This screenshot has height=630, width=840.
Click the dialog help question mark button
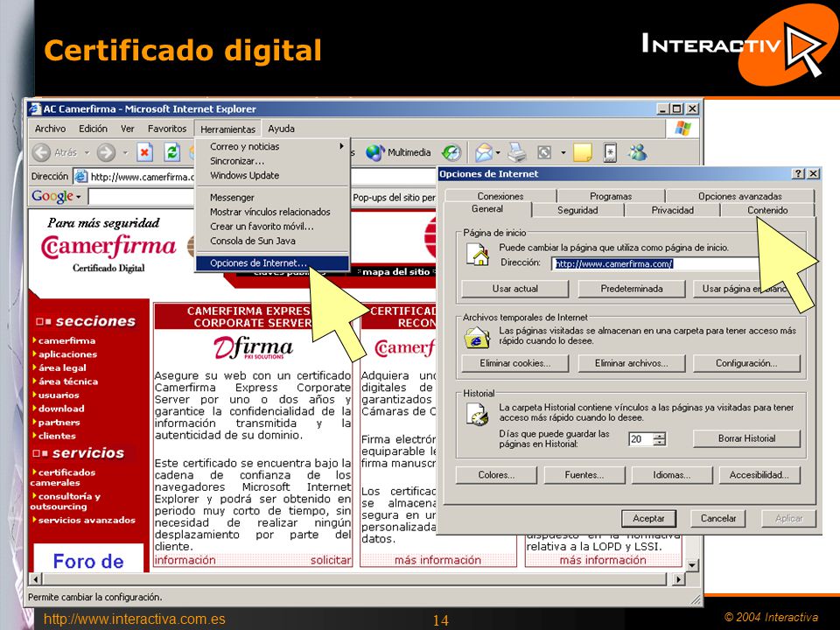798,173
